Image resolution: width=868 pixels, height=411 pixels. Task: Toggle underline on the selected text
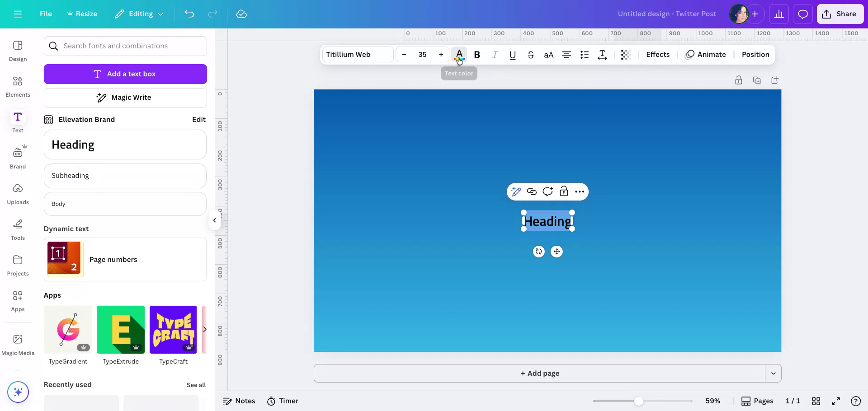tap(513, 54)
